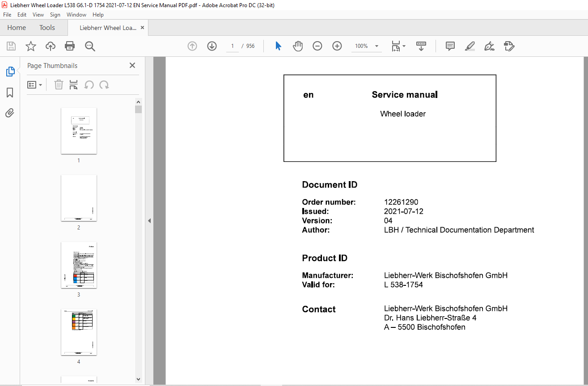Open the Edit menu
588x386 pixels.
tap(22, 15)
